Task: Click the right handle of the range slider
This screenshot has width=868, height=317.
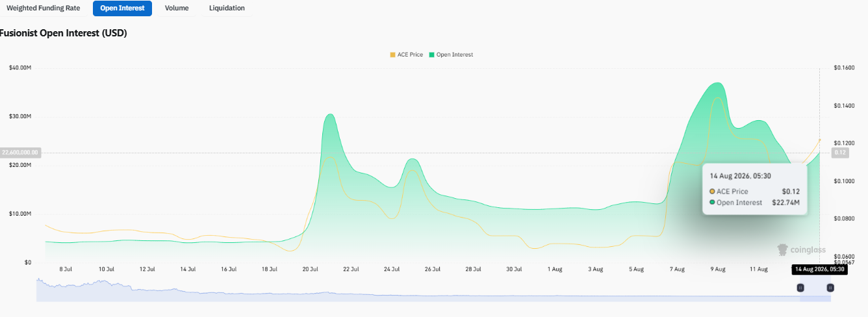Action: tap(830, 287)
